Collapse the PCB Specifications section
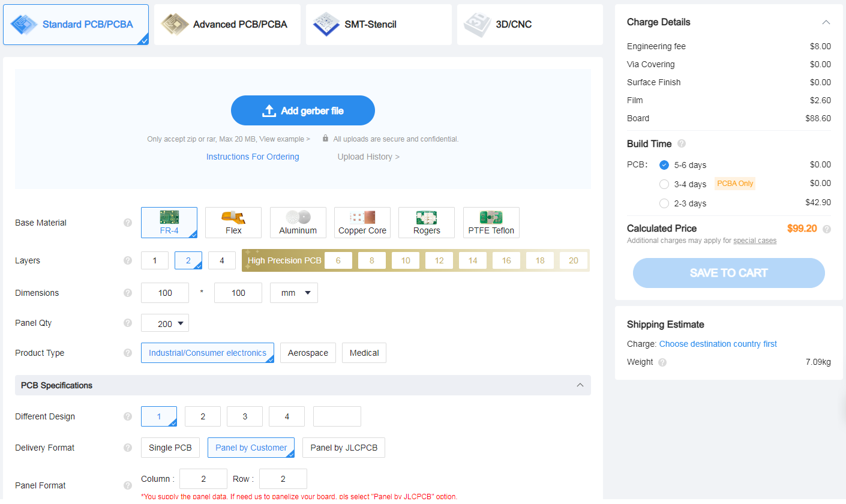 point(580,385)
